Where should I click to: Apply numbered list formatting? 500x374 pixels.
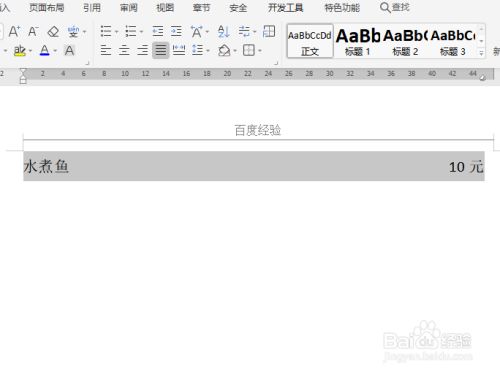tap(131, 31)
